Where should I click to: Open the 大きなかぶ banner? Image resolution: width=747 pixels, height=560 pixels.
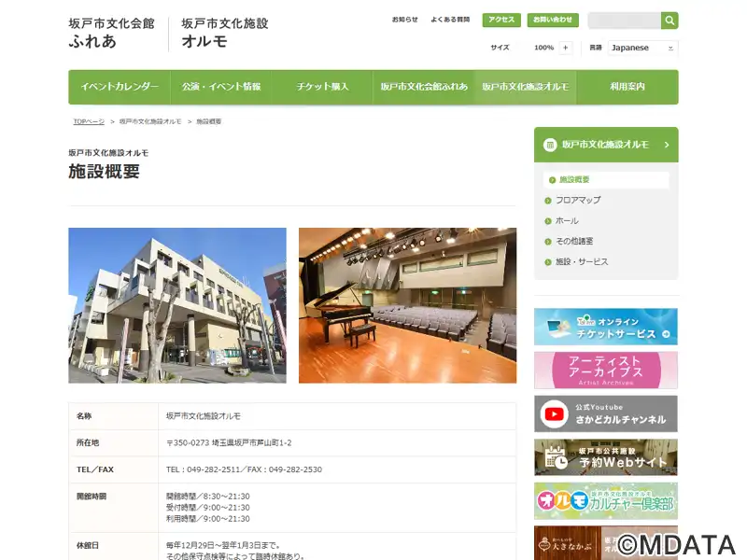tap(605, 543)
